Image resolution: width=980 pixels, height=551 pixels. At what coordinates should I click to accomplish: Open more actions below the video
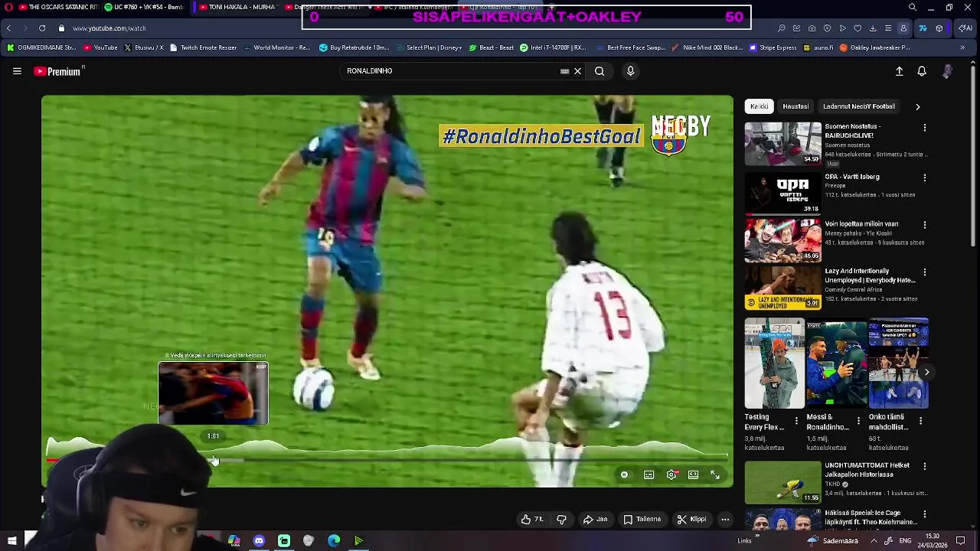coord(725,520)
